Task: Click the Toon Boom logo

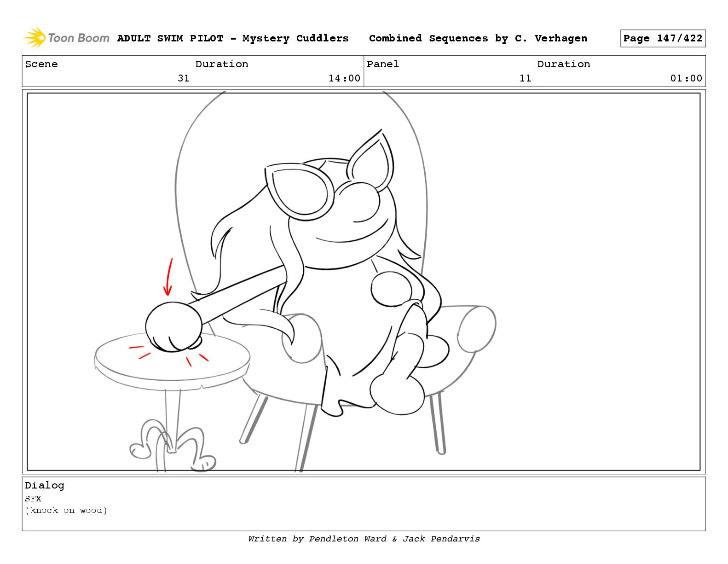Action: click(x=67, y=38)
